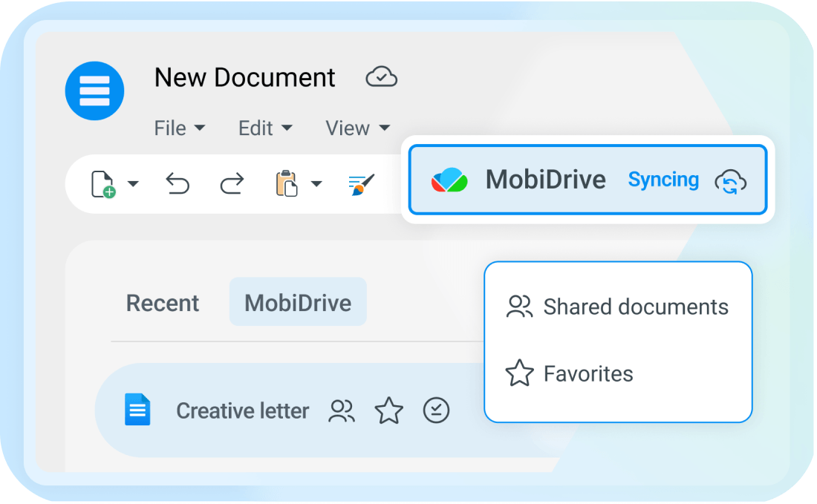
Task: Expand the new document dropdown arrow
Action: pos(133,184)
